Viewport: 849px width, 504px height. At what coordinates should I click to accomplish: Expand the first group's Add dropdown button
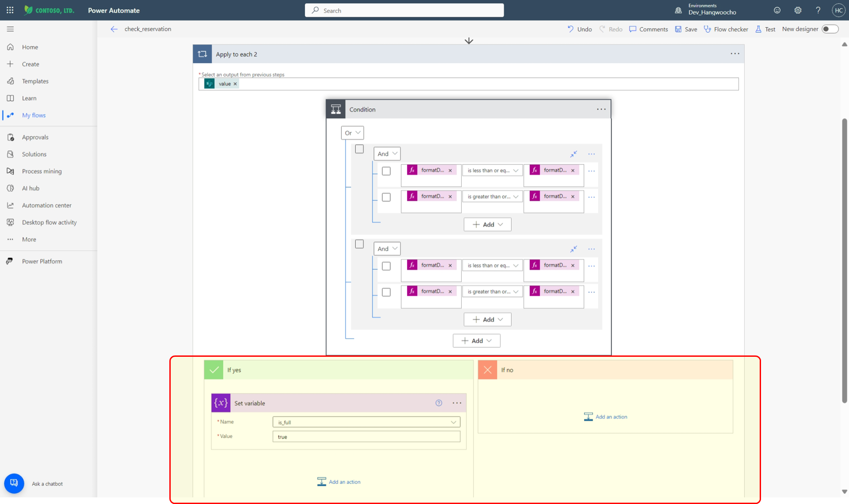[487, 225]
